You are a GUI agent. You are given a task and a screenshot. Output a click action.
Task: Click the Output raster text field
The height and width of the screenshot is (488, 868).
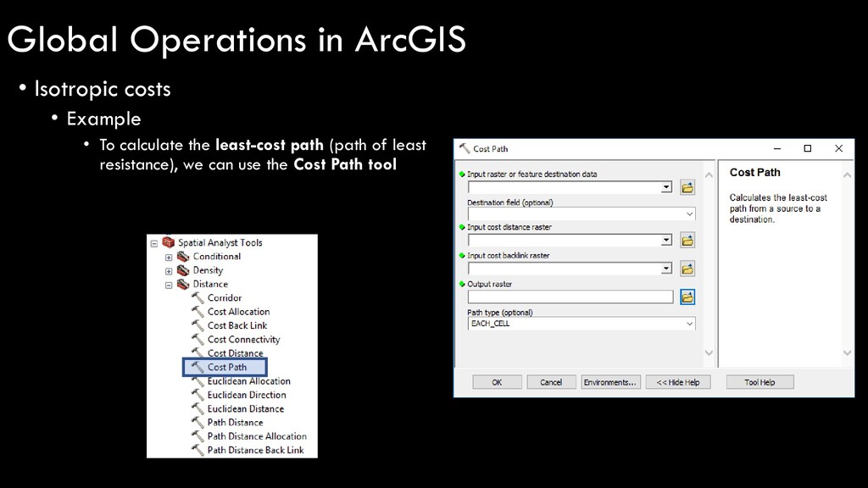click(x=570, y=297)
